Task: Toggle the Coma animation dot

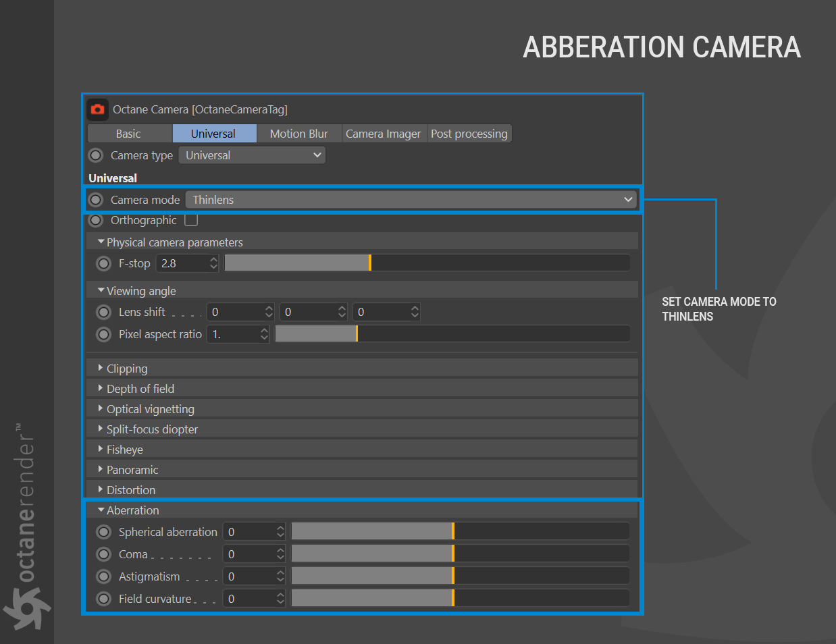Action: pyautogui.click(x=103, y=554)
